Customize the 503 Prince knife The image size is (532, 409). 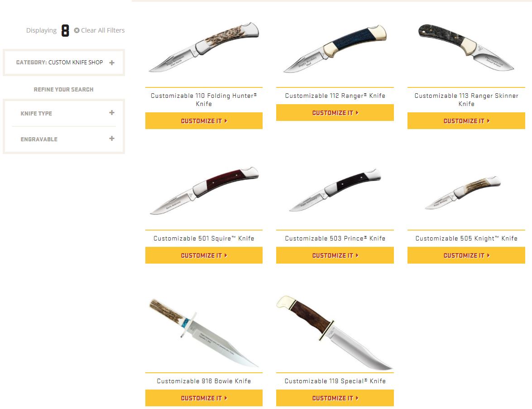[x=335, y=255]
